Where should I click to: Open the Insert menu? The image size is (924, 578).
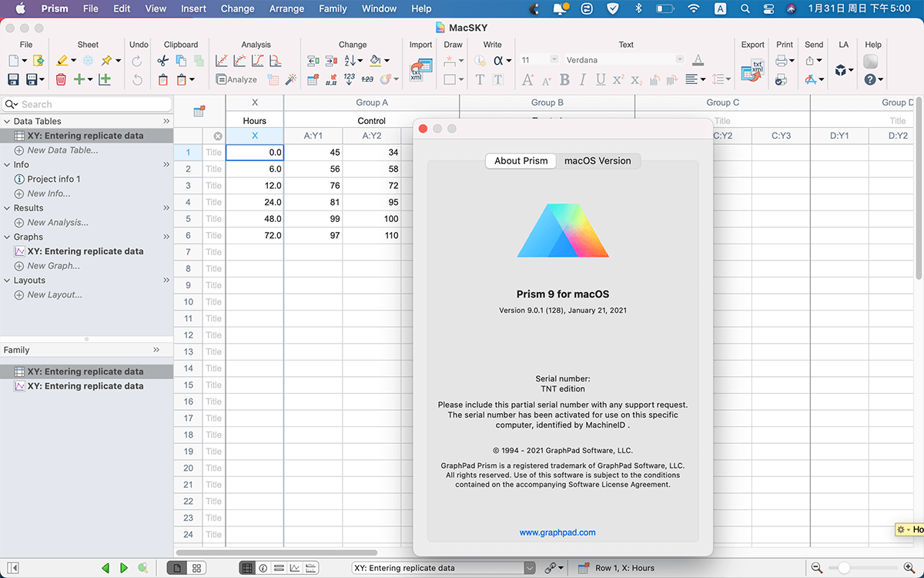coord(193,8)
